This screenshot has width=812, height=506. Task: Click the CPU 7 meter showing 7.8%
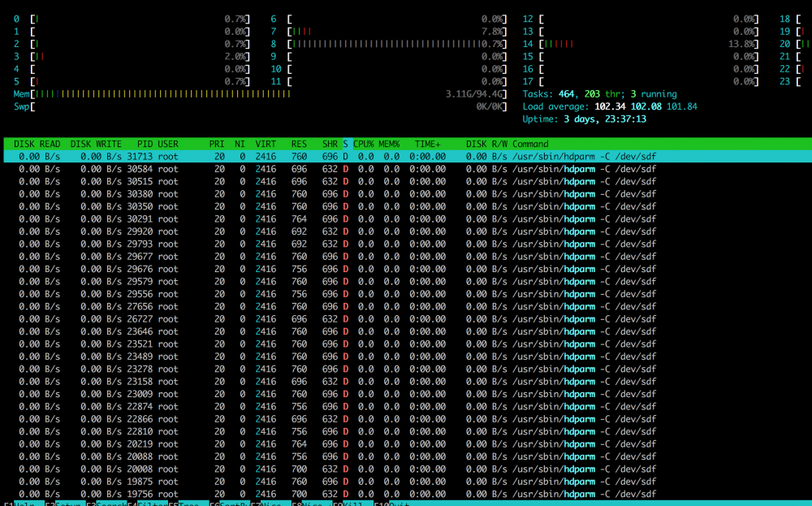click(389, 32)
